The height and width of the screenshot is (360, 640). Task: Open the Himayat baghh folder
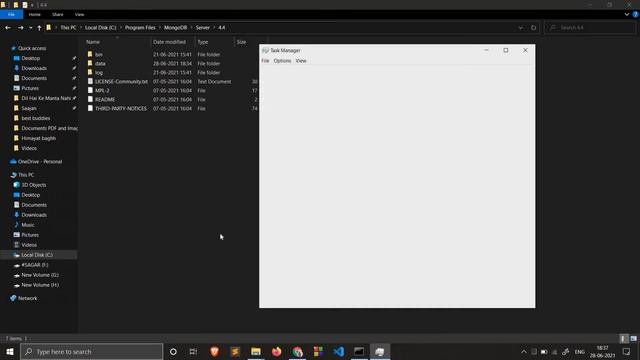(x=38, y=138)
